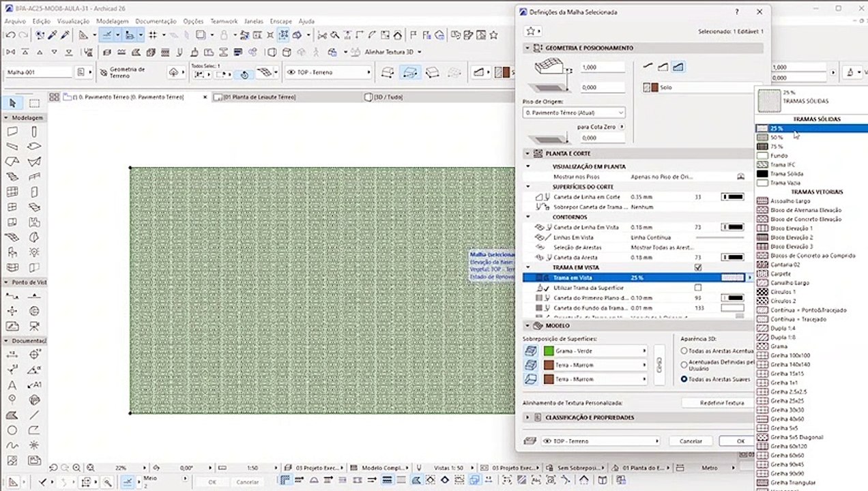Image resolution: width=868 pixels, height=491 pixels.
Task: Collapse Visualização em Planta group
Action: (x=527, y=166)
